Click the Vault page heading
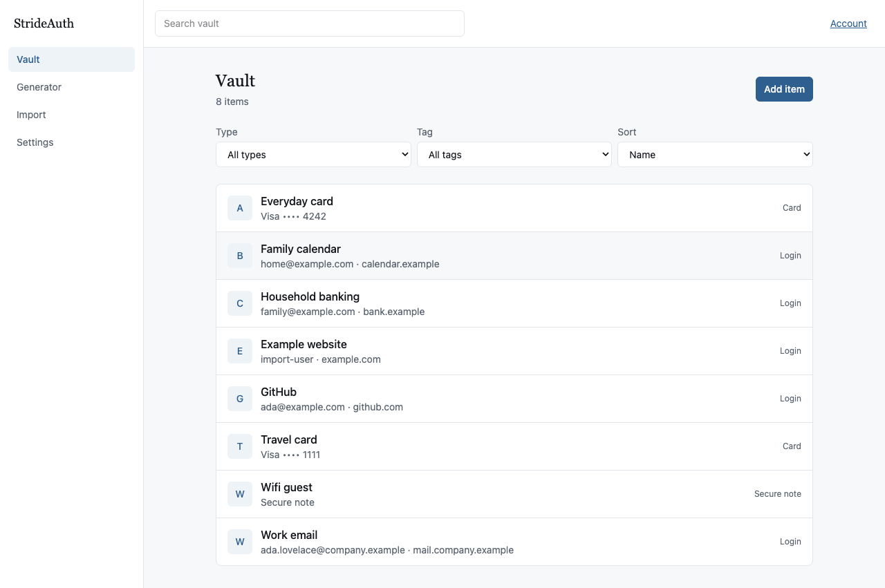Screen dimensions: 885x588 point(235,81)
